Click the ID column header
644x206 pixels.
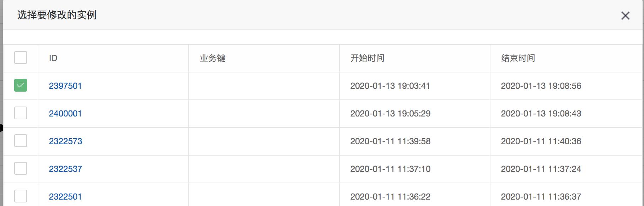(x=53, y=58)
